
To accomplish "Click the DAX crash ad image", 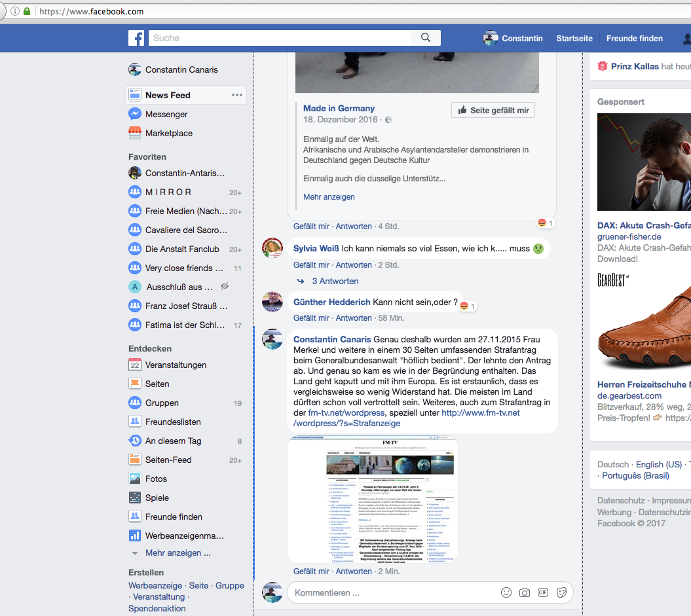I will (x=644, y=162).
